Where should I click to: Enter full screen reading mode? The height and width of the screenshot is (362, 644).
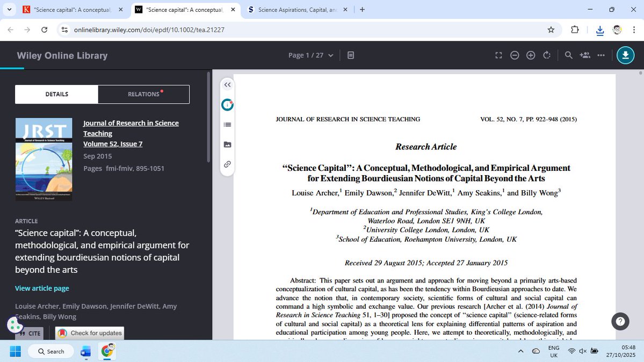click(498, 55)
